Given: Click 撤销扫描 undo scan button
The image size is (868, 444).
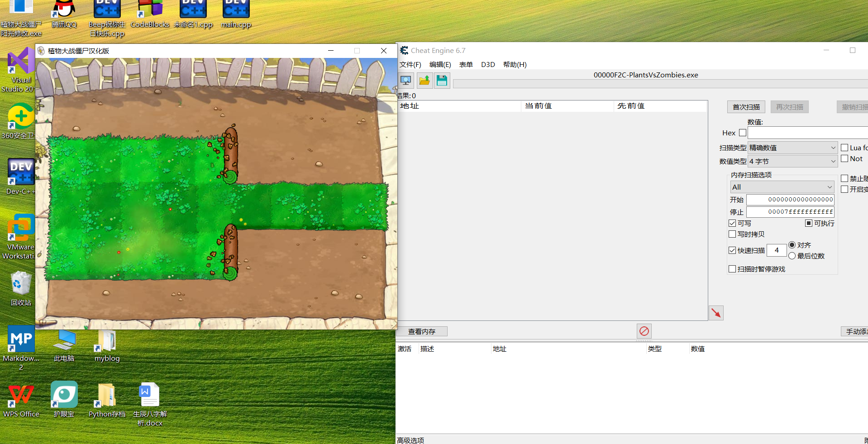Looking at the screenshot, I should tap(853, 107).
